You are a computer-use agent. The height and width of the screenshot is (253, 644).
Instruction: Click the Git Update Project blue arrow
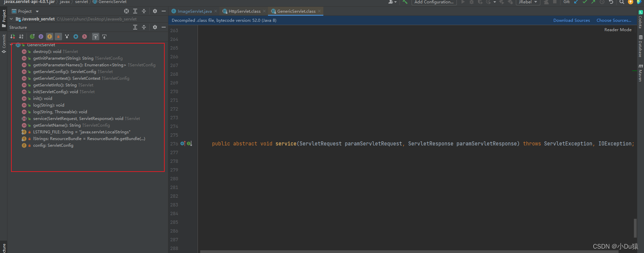pyautogui.click(x=576, y=2)
